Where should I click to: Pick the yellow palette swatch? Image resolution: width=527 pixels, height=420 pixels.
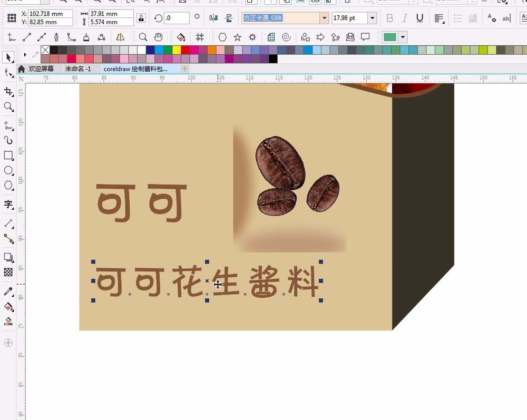[177, 50]
